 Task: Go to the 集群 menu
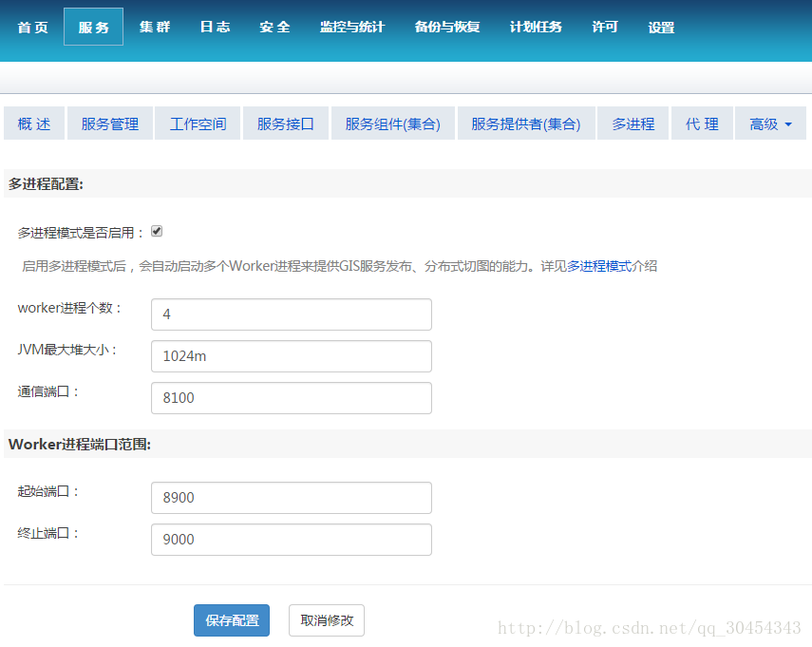[x=154, y=27]
